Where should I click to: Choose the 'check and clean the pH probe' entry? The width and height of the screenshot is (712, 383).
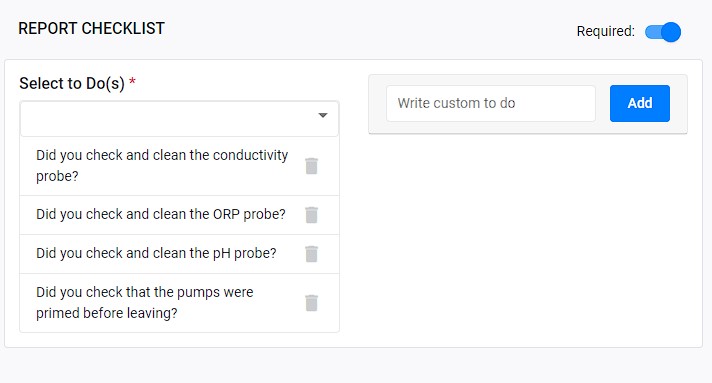(156, 253)
